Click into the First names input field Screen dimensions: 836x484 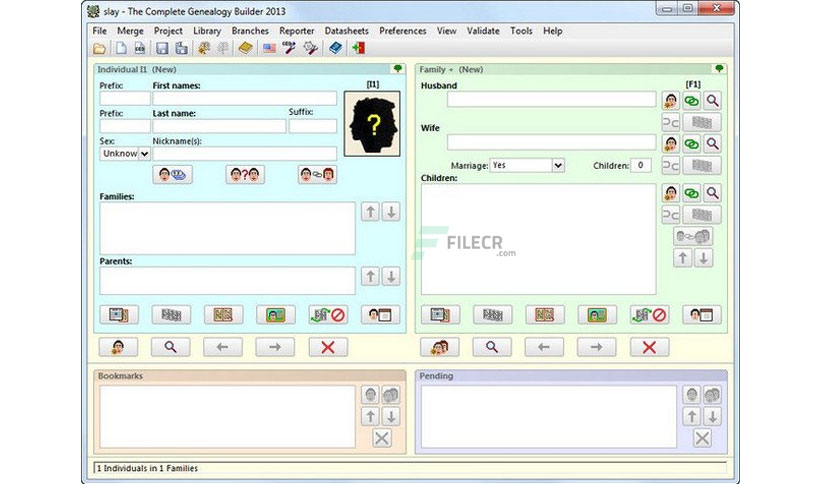[245, 99]
